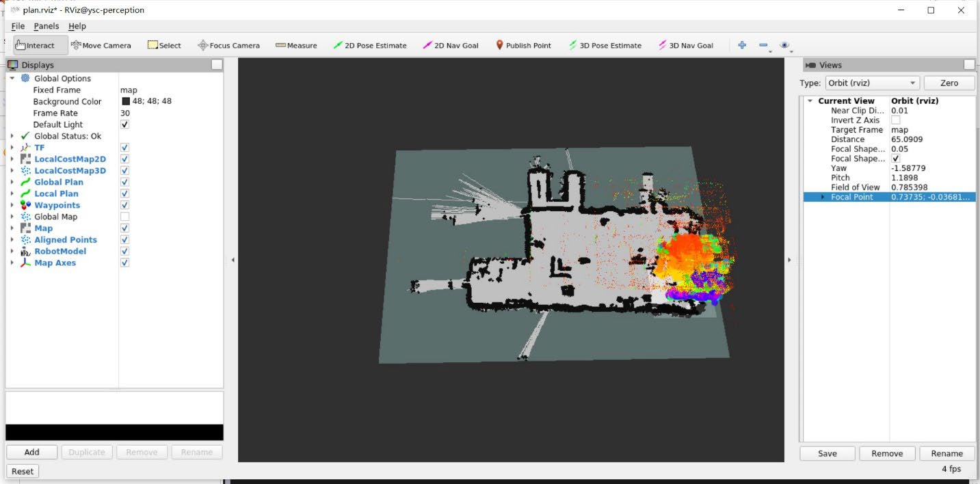Disable the LocalCostMap2D display checkbox
The width and height of the screenshot is (980, 484).
tap(124, 159)
